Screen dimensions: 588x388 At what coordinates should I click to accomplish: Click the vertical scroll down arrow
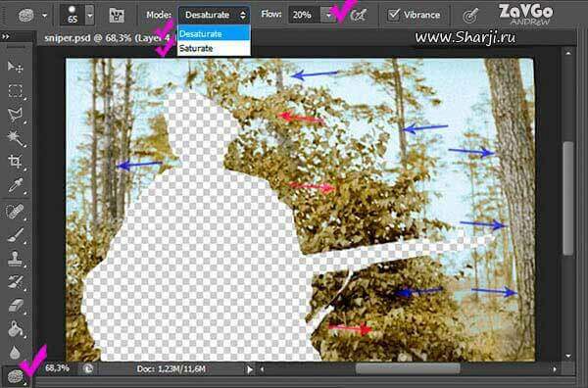click(568, 356)
